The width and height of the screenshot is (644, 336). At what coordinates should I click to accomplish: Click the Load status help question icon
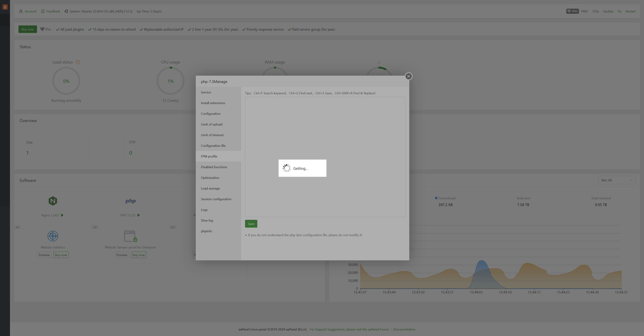(78, 62)
